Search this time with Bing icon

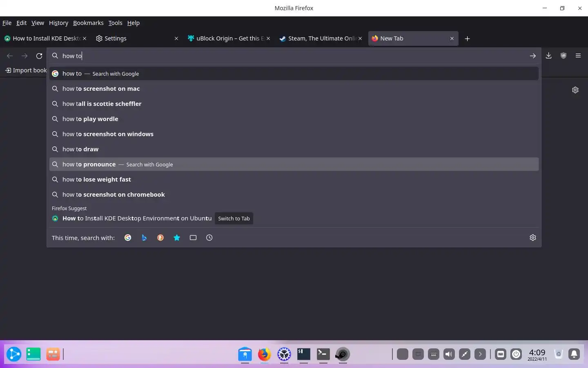pyautogui.click(x=144, y=238)
